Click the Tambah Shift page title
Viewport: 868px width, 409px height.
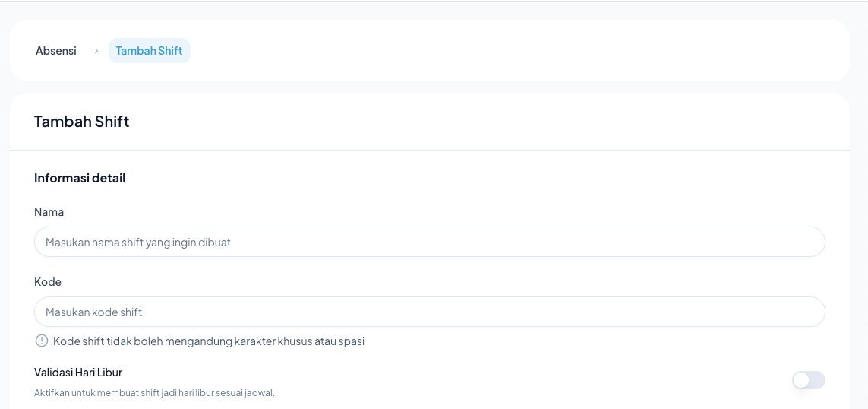[82, 122]
